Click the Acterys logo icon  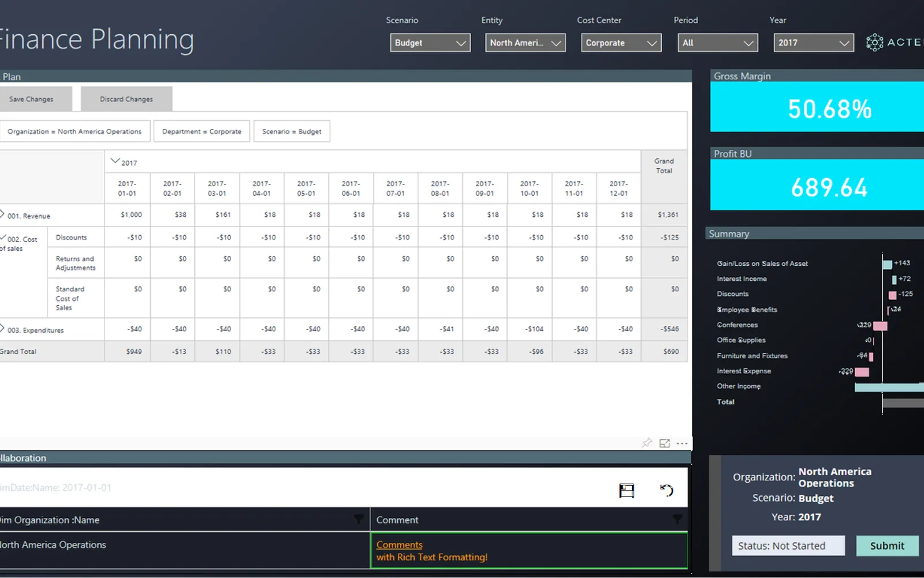[874, 42]
